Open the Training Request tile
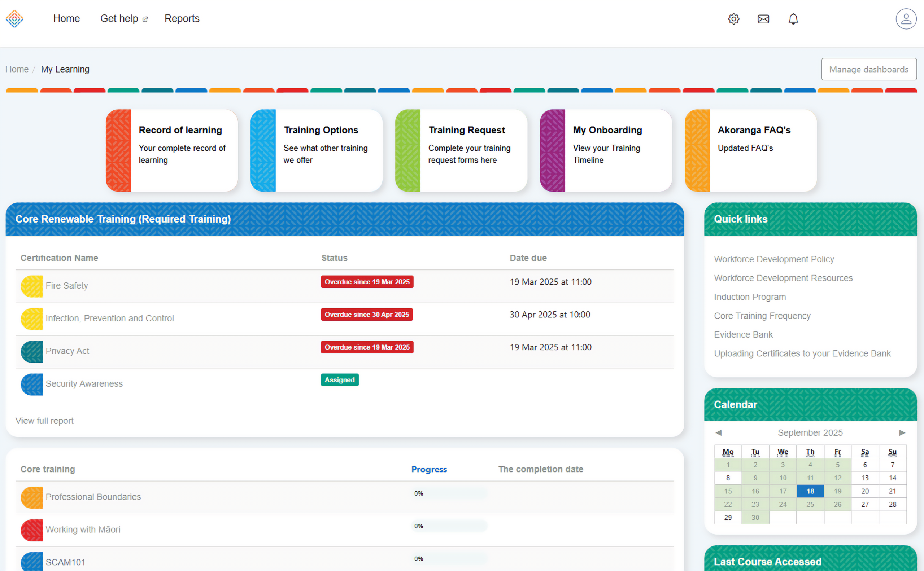Screen dimensions: 924x571 tap(461, 150)
